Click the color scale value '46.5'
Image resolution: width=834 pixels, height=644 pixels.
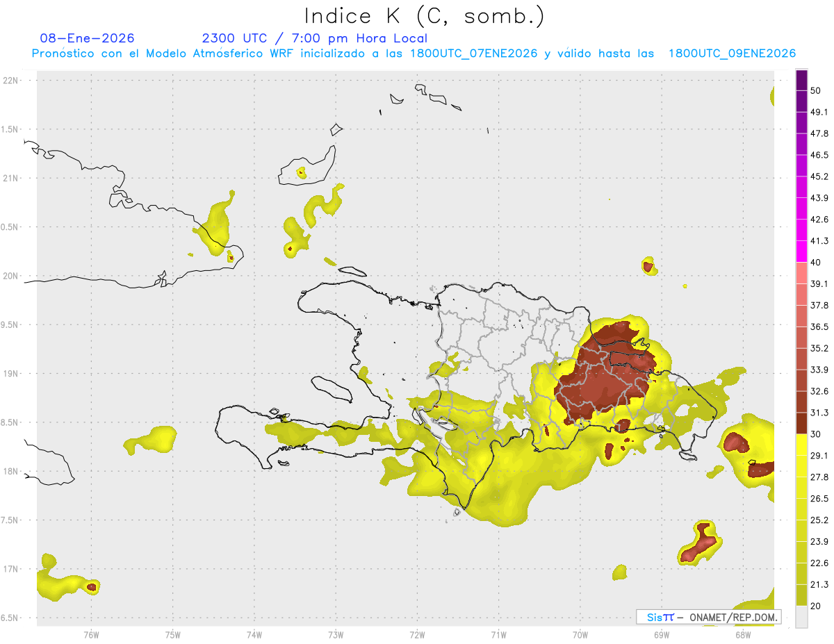[819, 155]
